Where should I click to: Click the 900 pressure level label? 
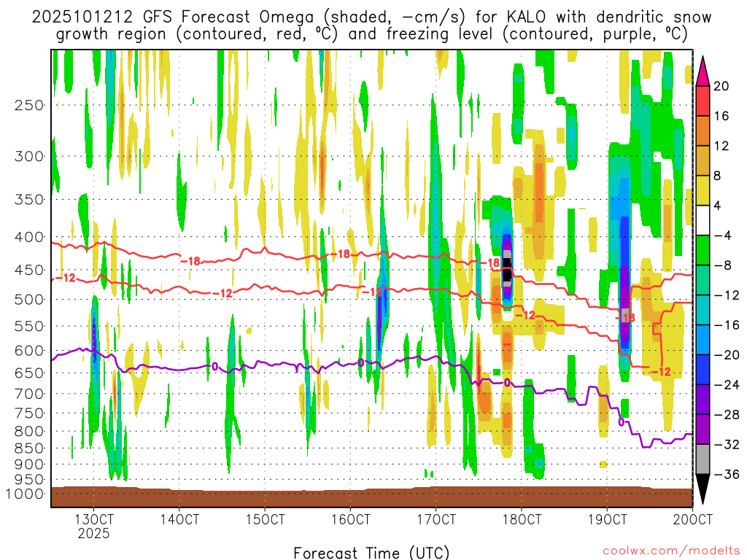pyautogui.click(x=29, y=464)
